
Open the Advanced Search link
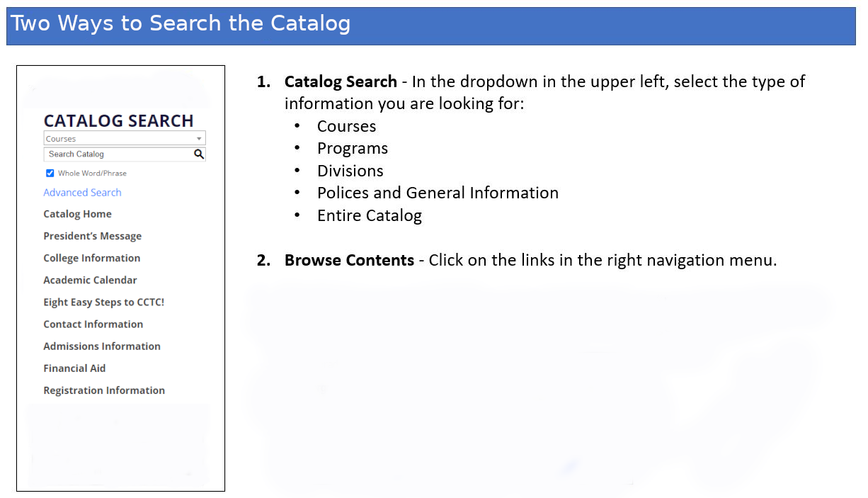[x=82, y=193]
